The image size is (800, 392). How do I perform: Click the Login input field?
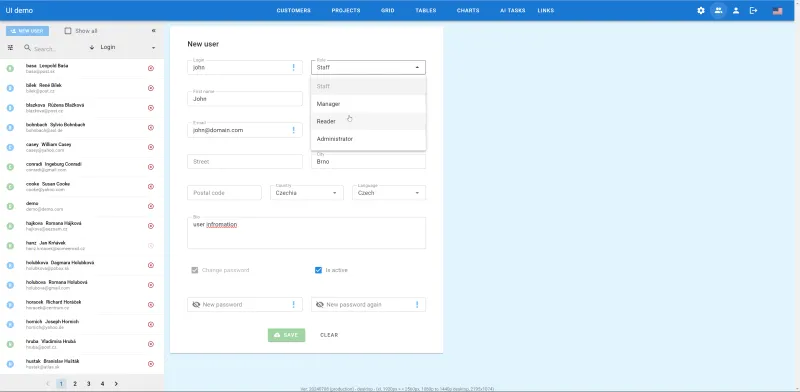[245, 67]
